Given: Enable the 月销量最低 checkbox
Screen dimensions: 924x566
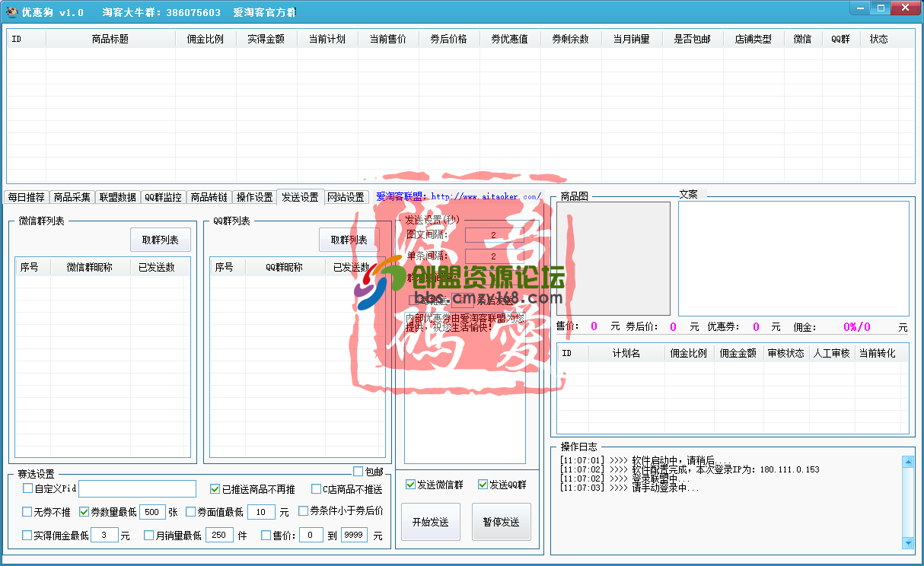Looking at the screenshot, I should pyautogui.click(x=149, y=536).
